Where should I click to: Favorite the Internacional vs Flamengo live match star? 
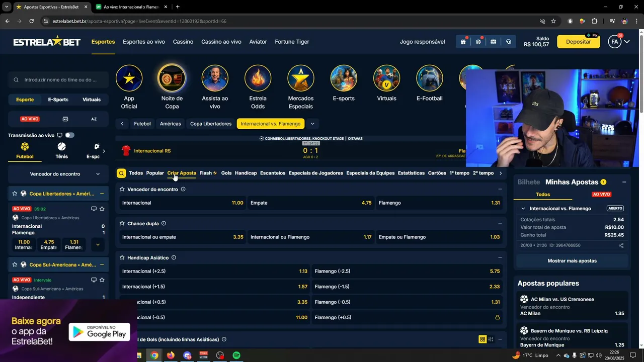coord(102,209)
